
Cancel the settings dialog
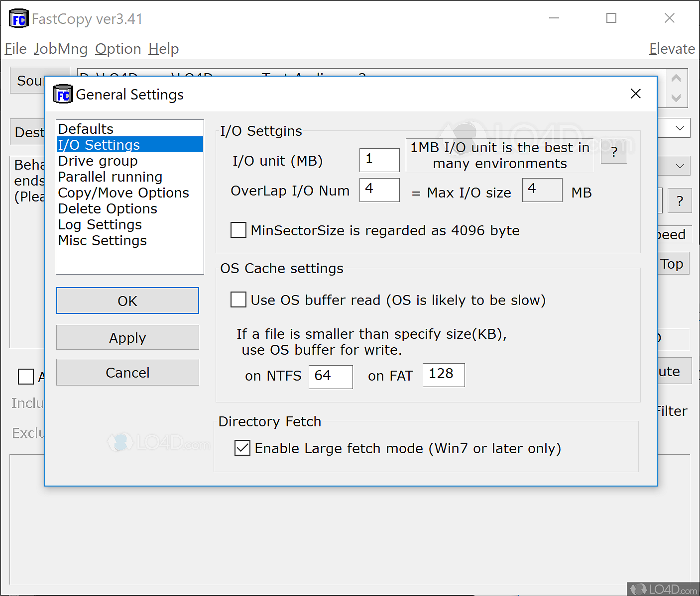127,373
